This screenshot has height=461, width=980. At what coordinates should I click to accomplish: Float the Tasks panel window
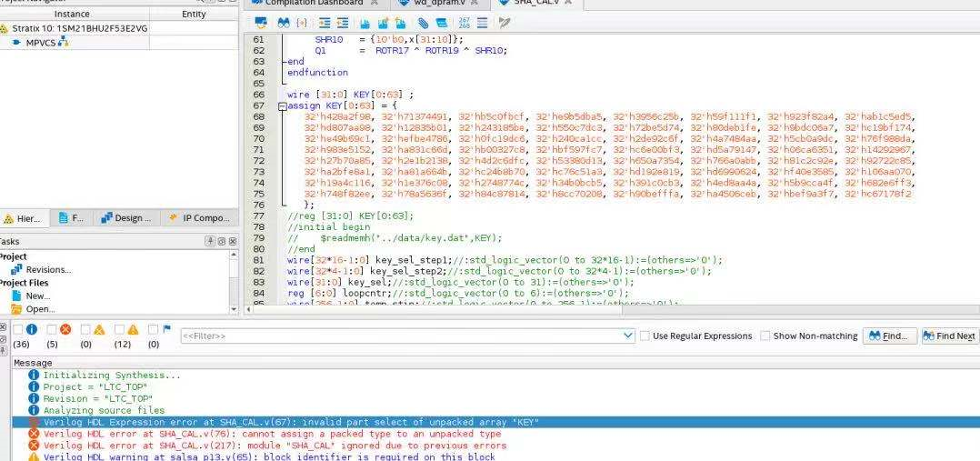[x=221, y=242]
